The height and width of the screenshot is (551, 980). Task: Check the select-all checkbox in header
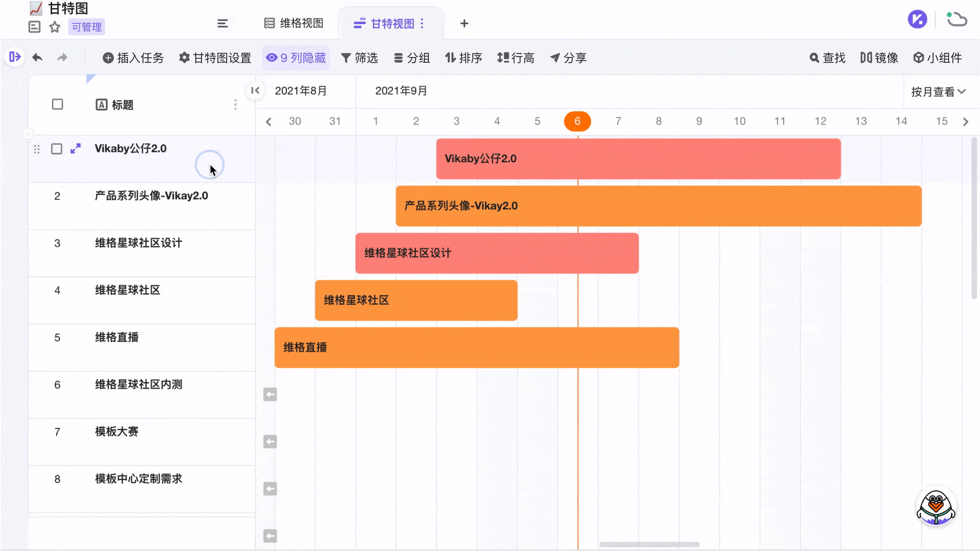click(57, 104)
